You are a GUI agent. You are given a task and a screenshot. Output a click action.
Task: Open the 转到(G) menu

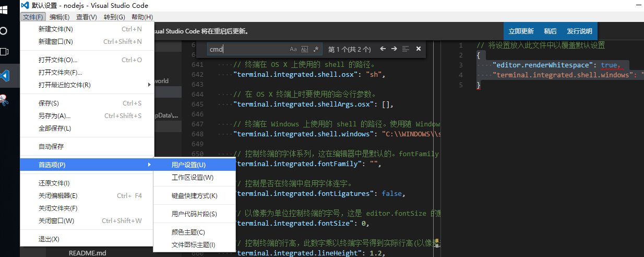tap(114, 17)
